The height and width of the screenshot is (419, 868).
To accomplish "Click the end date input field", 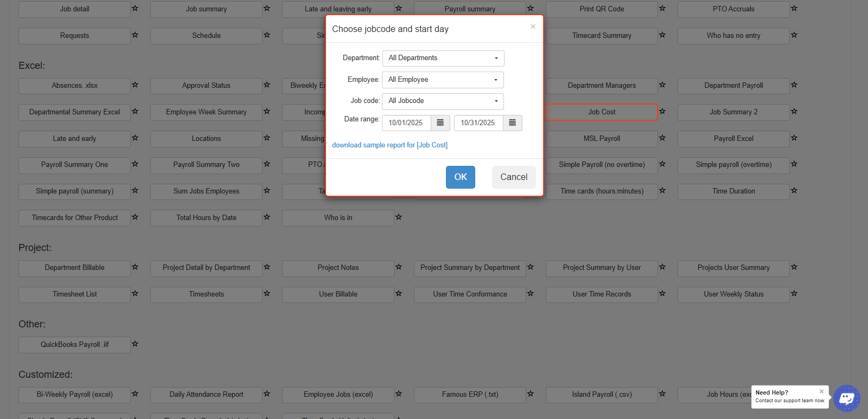I will [x=478, y=123].
